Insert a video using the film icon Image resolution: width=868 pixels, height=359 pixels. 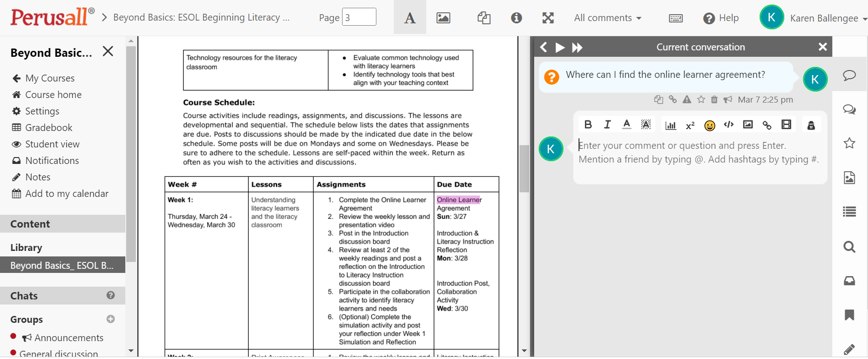coord(786,125)
